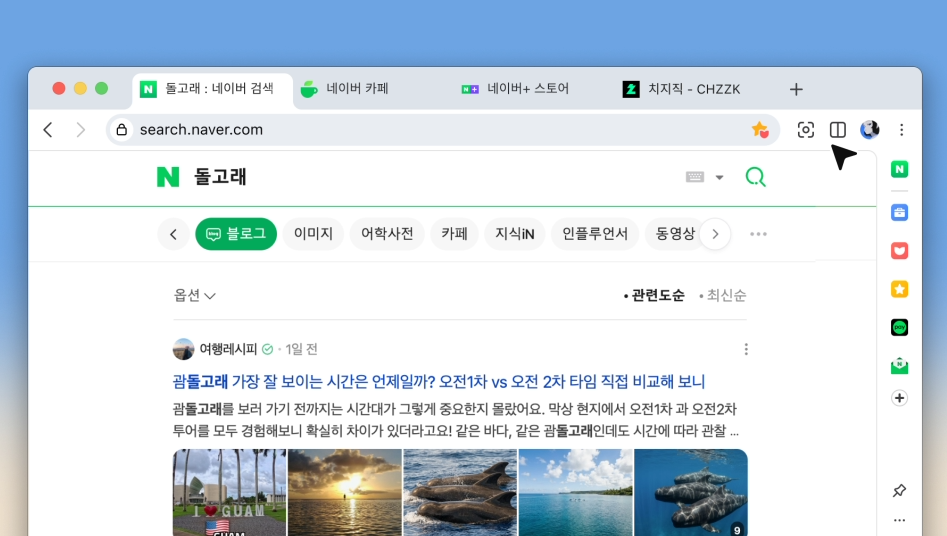Image resolution: width=947 pixels, height=536 pixels.
Task: Select the 동영상 category
Action: [x=675, y=234]
